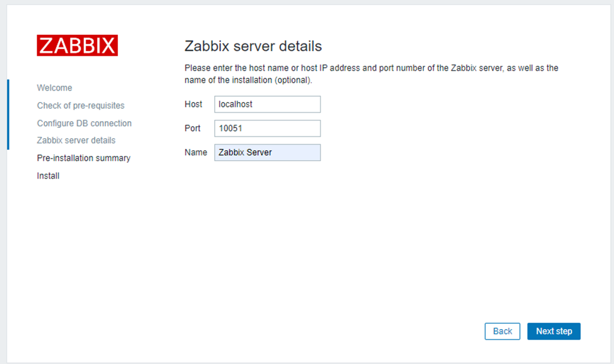Click the '(optional)' text in the instructions
The height and width of the screenshot is (364, 614).
[291, 80]
